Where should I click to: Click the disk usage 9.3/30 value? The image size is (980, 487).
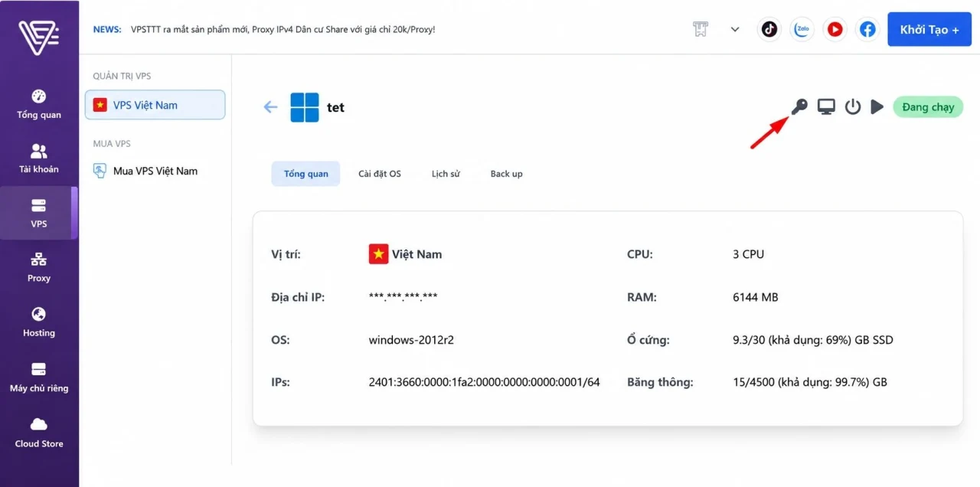coord(812,339)
